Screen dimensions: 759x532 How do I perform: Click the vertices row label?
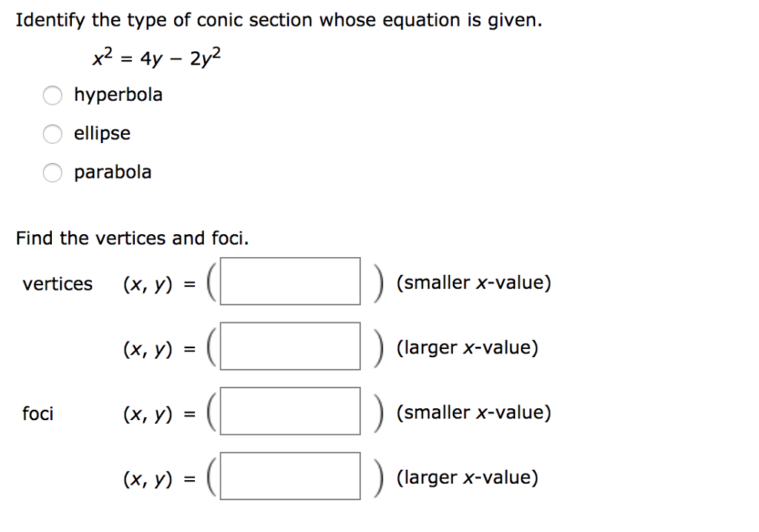[x=58, y=283]
